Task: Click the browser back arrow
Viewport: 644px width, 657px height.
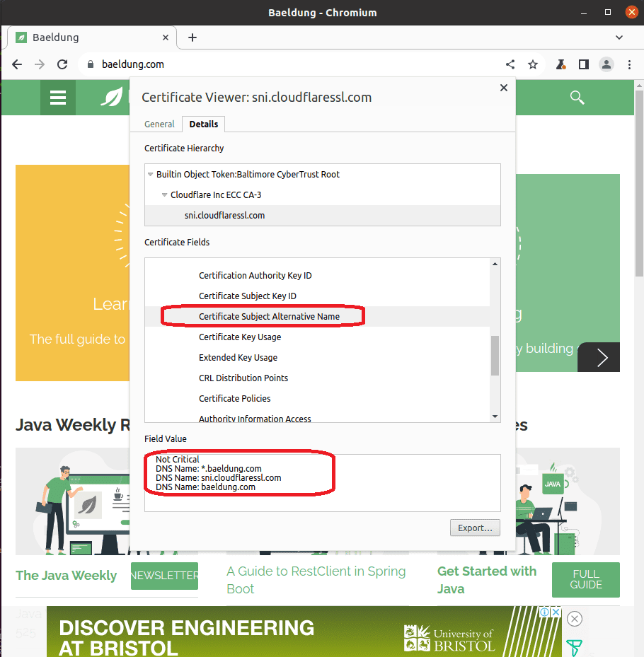Action: click(x=17, y=64)
